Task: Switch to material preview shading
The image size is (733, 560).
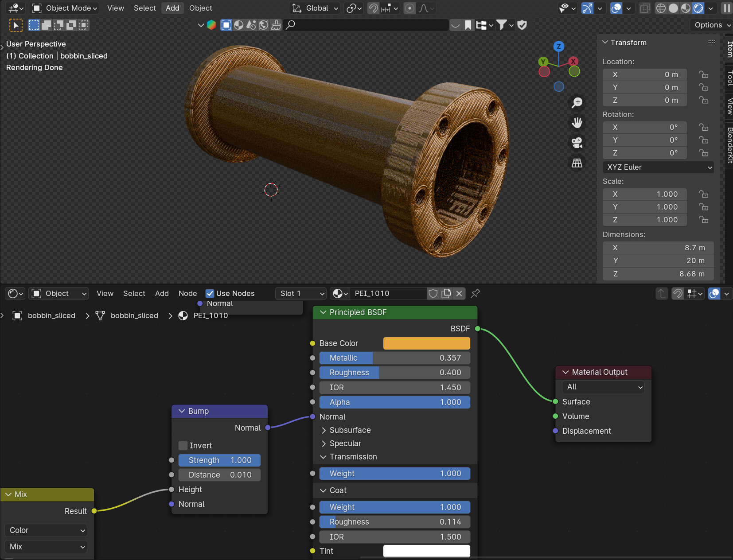Action: pyautogui.click(x=686, y=8)
